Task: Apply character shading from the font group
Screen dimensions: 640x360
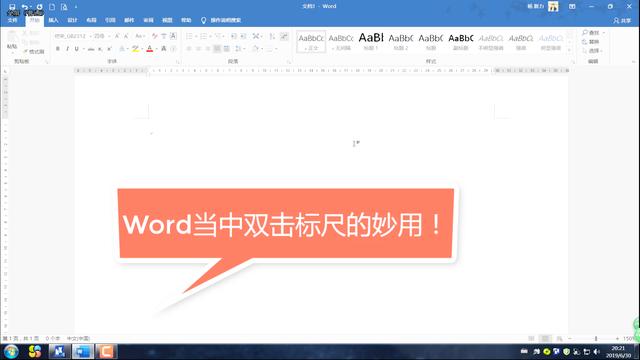Action: pos(164,49)
